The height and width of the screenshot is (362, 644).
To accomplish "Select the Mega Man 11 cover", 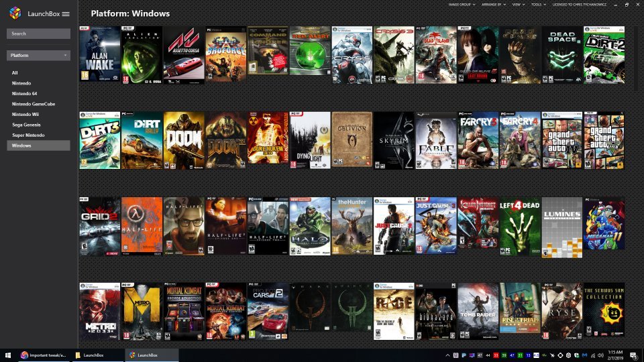I will pyautogui.click(x=604, y=224).
